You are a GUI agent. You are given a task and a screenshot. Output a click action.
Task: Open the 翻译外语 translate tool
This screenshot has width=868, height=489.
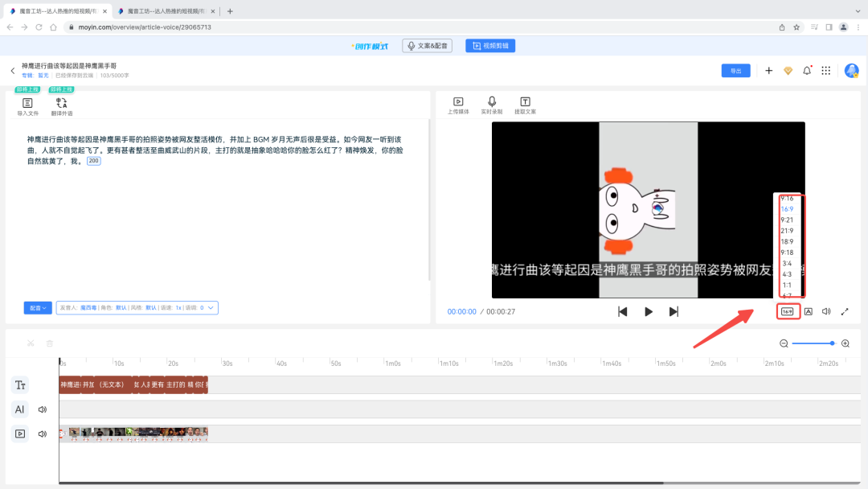[61, 106]
